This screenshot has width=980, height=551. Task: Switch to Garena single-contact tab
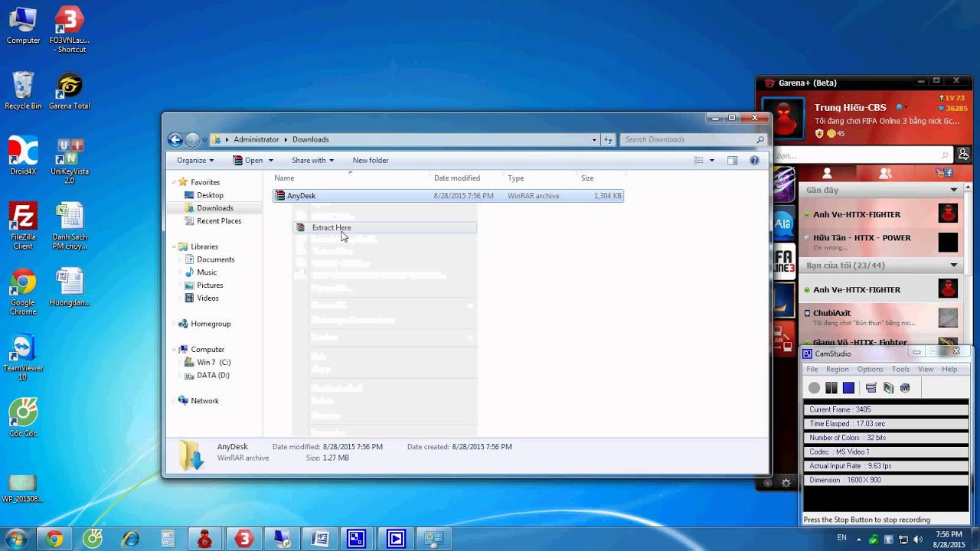(x=827, y=174)
